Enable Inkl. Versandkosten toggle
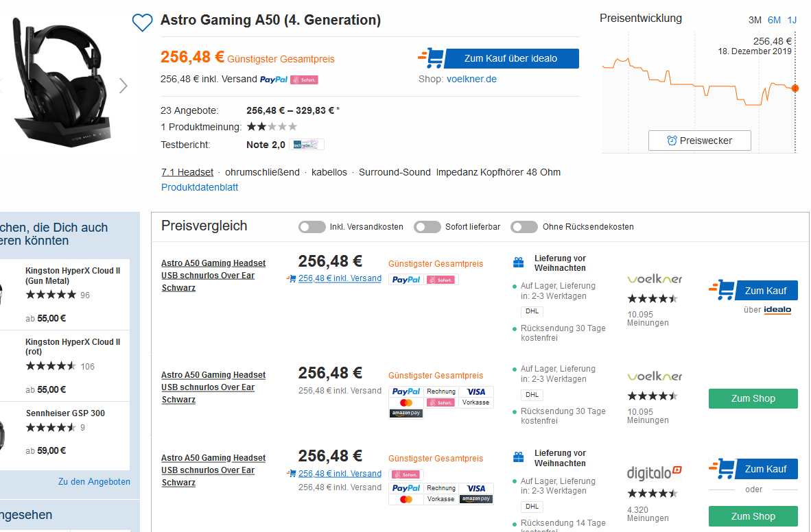This screenshot has height=532, width=811. click(x=312, y=227)
